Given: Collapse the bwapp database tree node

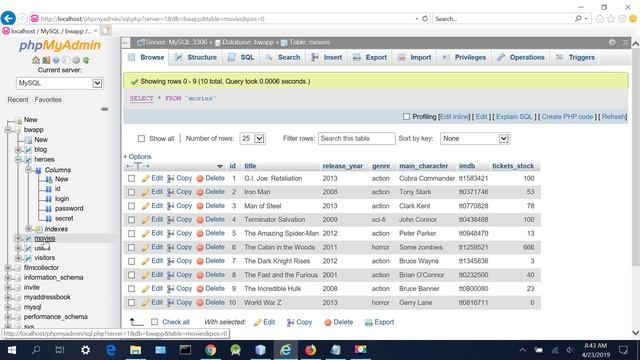Looking at the screenshot, I should coord(8,130).
